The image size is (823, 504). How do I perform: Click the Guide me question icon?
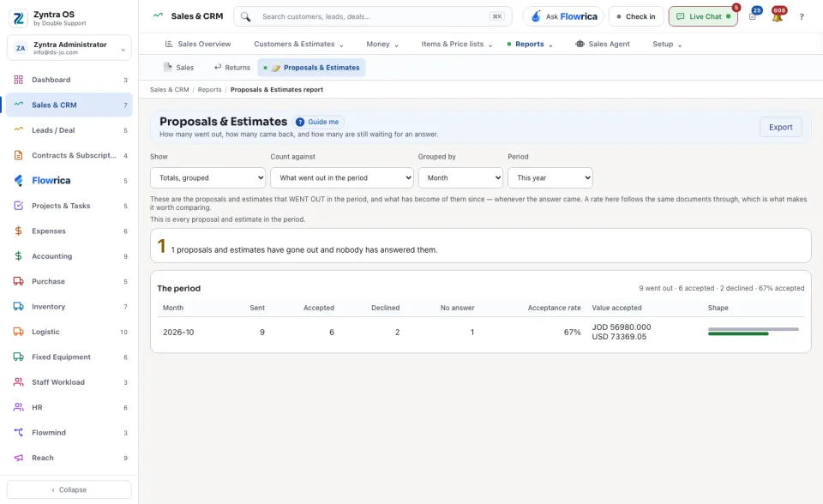tap(300, 122)
